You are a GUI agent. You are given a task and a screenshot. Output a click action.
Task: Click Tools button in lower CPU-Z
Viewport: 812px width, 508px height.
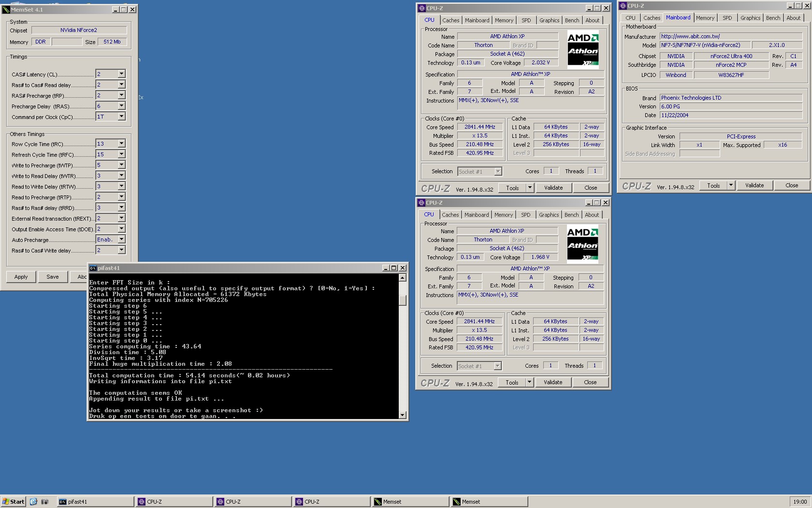512,382
